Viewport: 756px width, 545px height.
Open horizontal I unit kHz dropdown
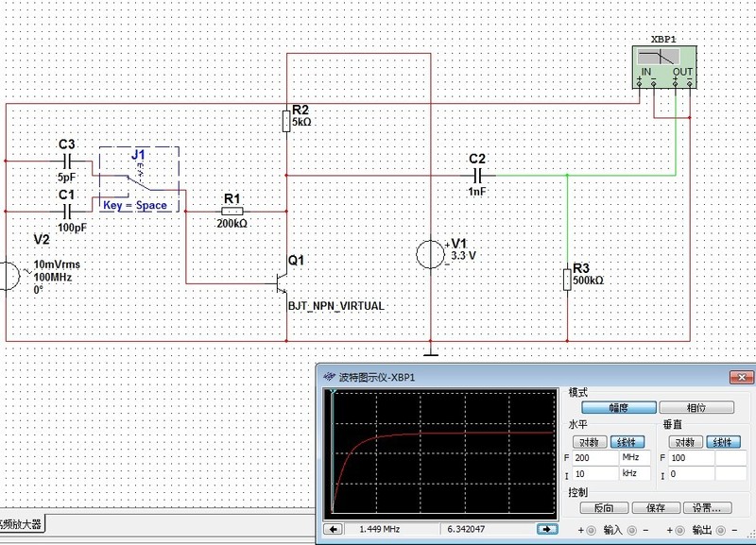tap(637, 474)
